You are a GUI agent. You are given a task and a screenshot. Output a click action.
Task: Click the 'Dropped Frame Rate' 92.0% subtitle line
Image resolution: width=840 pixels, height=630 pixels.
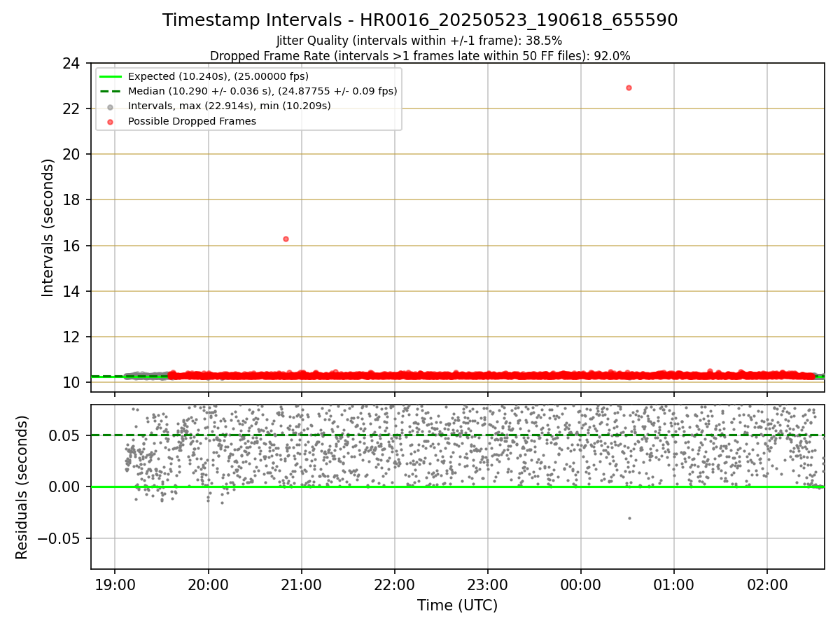pos(420,56)
